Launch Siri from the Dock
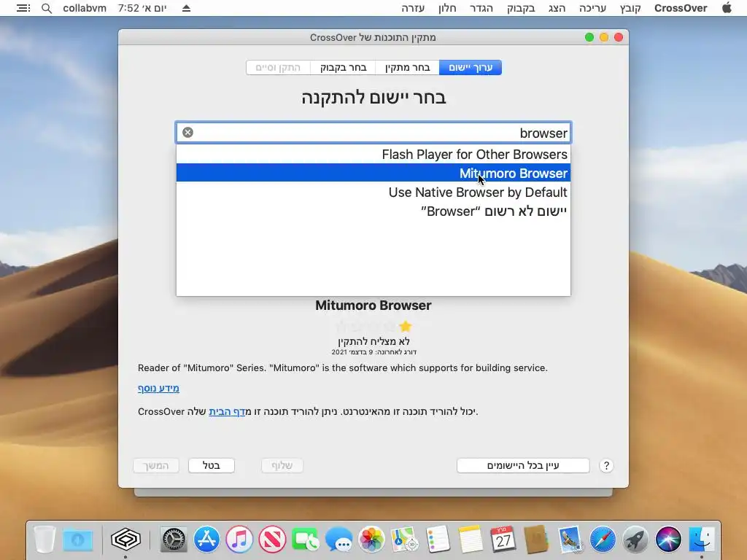 (x=668, y=540)
